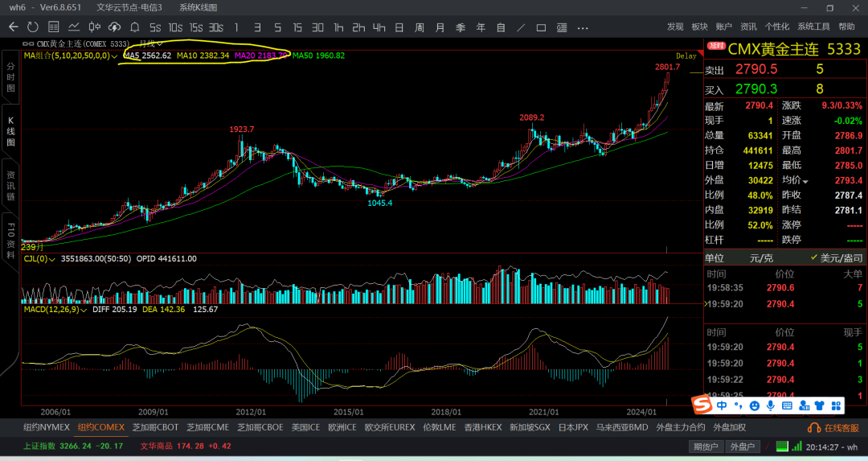Viewport: 868px width, 461px height.
Task: Click the 在线客服 link
Action: coord(842,428)
